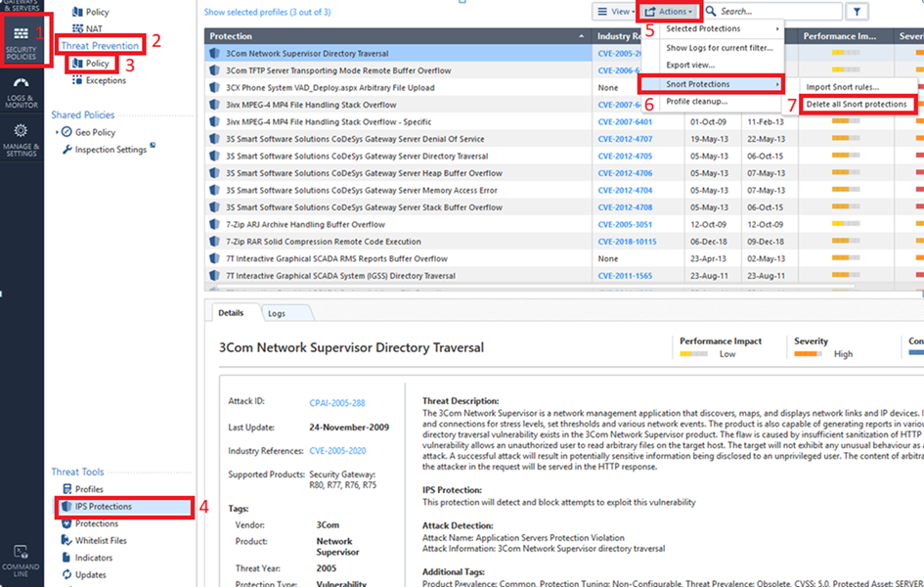Select IPS Protections in Threat Tools
The width and height of the screenshot is (924, 587).
pos(103,507)
